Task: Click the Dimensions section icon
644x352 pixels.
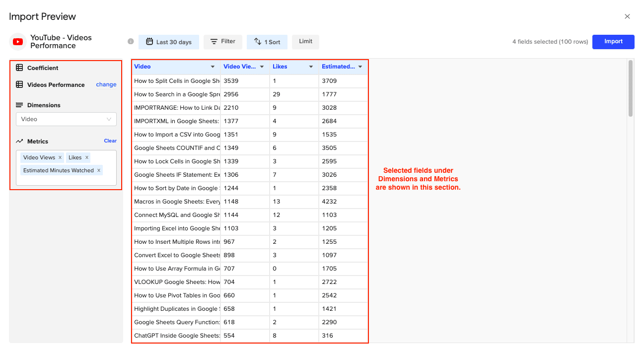Action: click(19, 105)
